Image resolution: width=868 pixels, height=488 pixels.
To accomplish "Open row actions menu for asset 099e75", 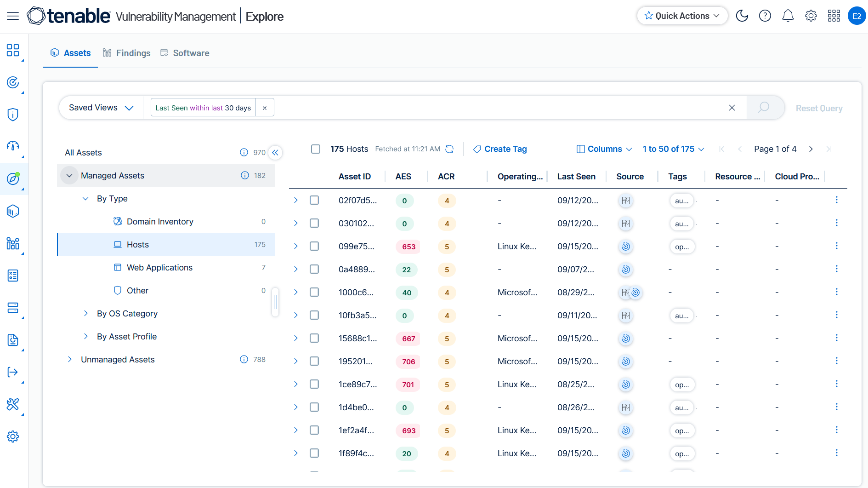I will [x=836, y=246].
